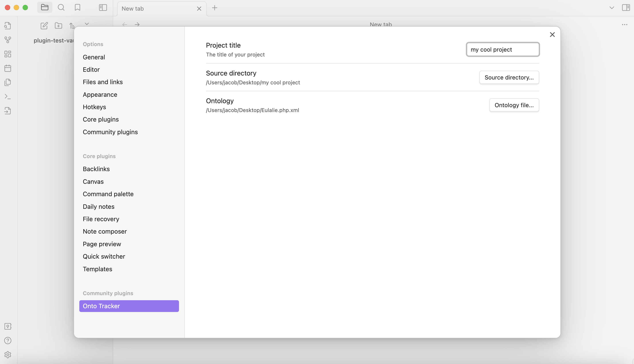Click the Ontology file... button
This screenshot has height=364, width=634.
click(x=514, y=105)
